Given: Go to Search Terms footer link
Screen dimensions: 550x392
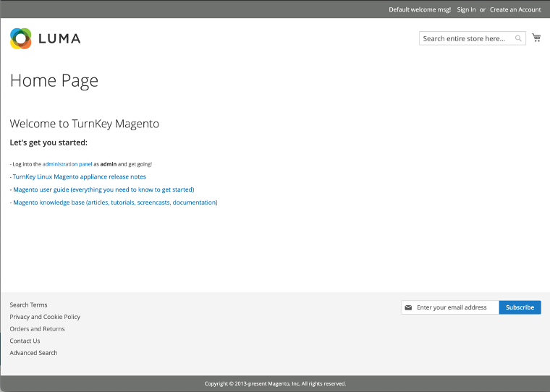Looking at the screenshot, I should (28, 305).
